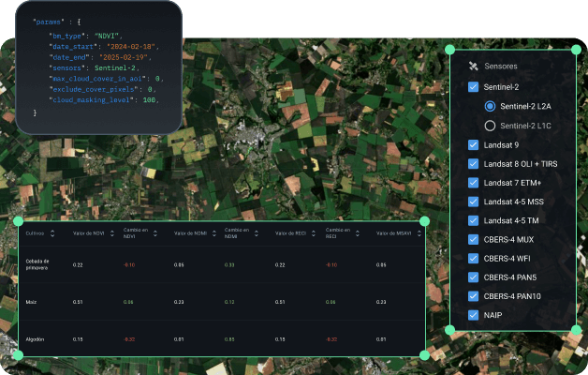The image size is (588, 375).
Task: Sort by Valor de NDVI arrows
Action: (111, 233)
